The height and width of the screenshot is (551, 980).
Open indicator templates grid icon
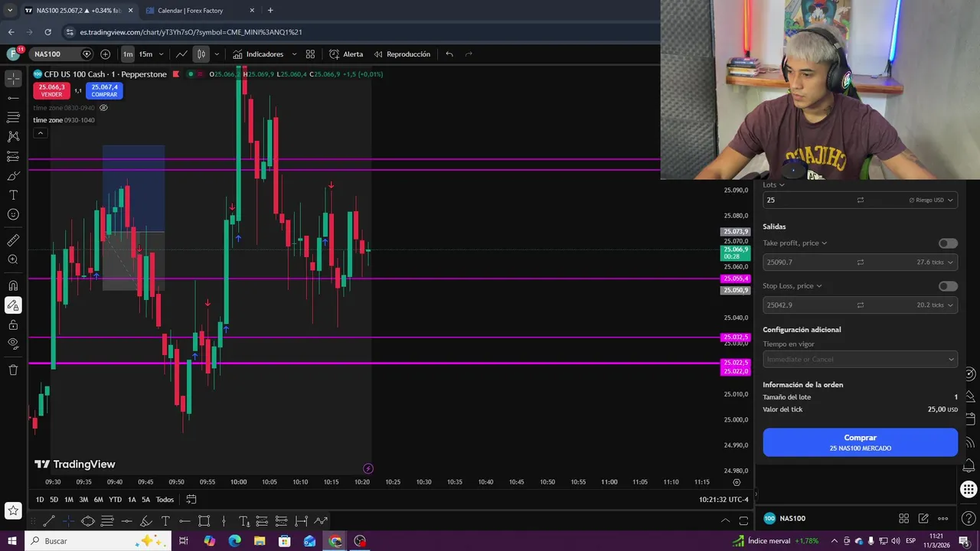pos(310,54)
